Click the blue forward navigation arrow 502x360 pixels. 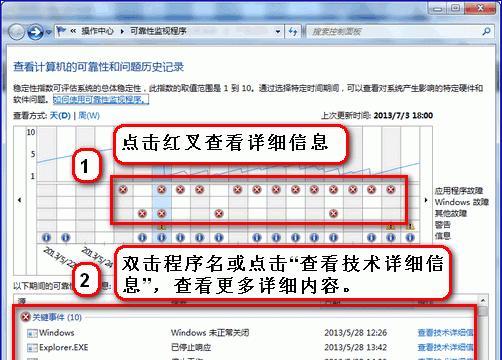click(35, 32)
